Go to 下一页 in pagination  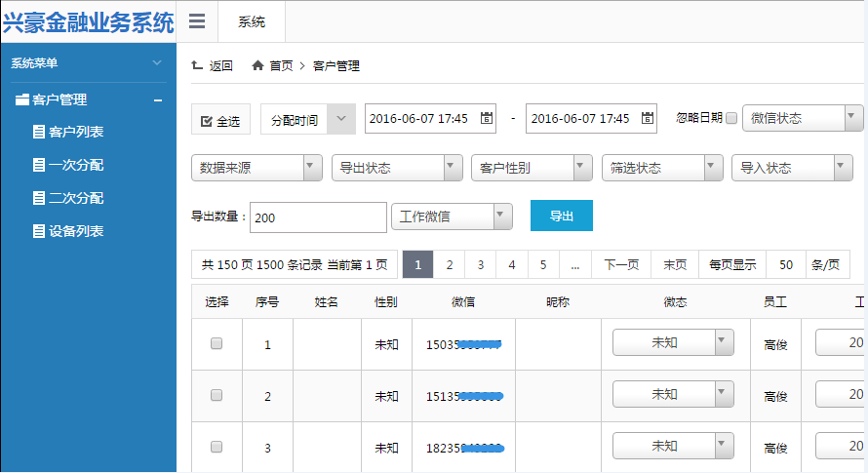click(621, 264)
